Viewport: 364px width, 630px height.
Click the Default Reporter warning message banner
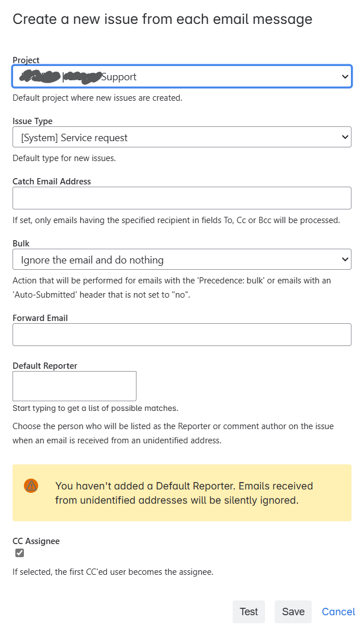[x=182, y=493]
